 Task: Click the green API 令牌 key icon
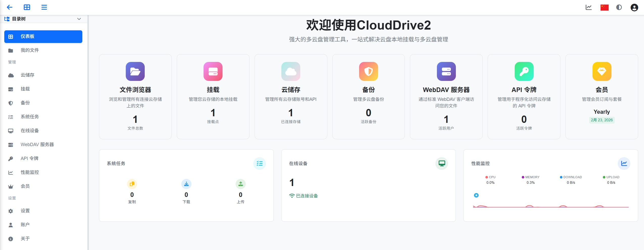click(524, 72)
